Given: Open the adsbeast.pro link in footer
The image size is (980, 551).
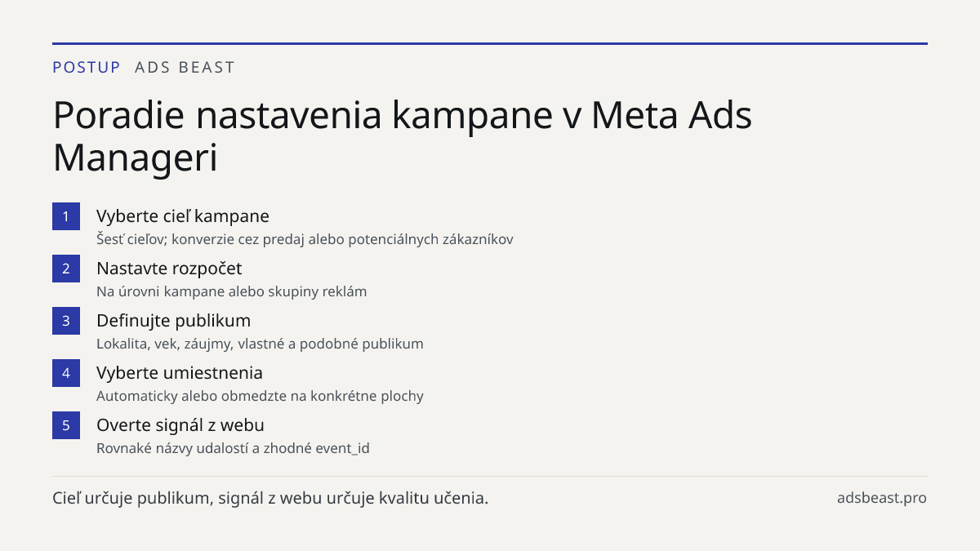Looking at the screenshot, I should (882, 498).
